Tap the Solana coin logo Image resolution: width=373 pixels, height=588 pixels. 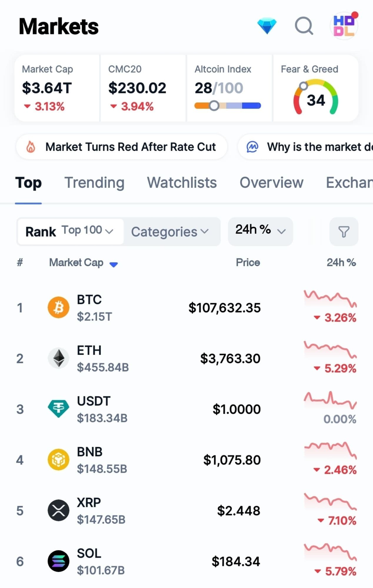click(59, 561)
